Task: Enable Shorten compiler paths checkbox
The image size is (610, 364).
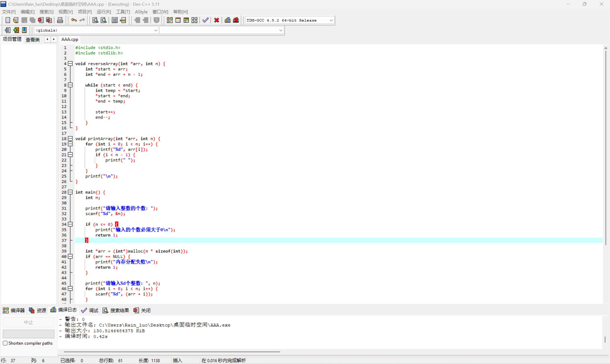Action: (x=5, y=343)
